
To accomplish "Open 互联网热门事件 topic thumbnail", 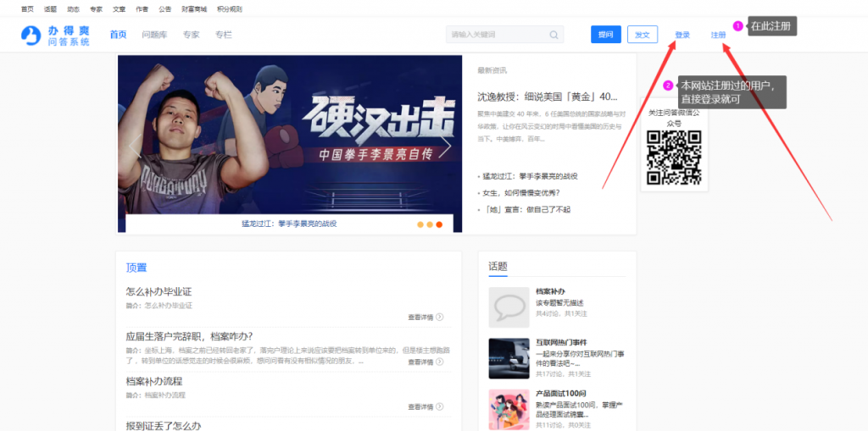I will (509, 358).
